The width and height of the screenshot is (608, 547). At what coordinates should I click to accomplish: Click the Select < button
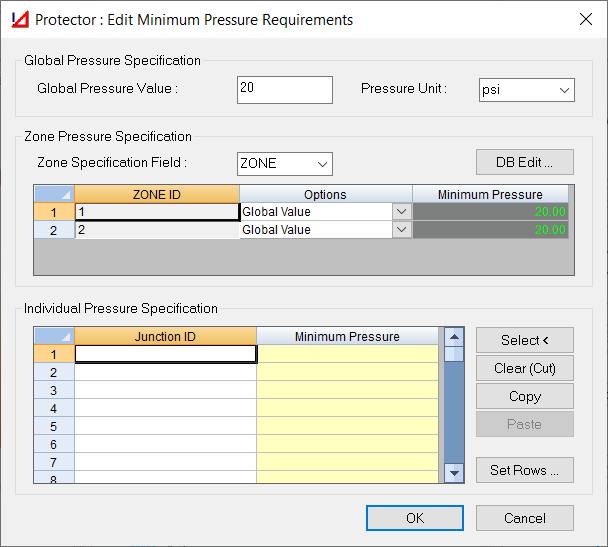click(525, 340)
